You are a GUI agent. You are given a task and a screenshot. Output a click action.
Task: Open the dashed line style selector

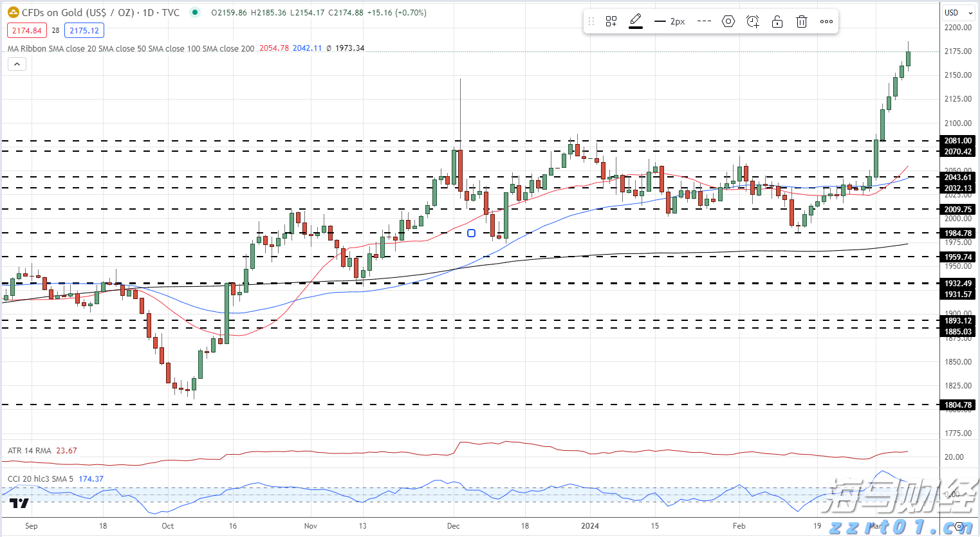point(704,21)
